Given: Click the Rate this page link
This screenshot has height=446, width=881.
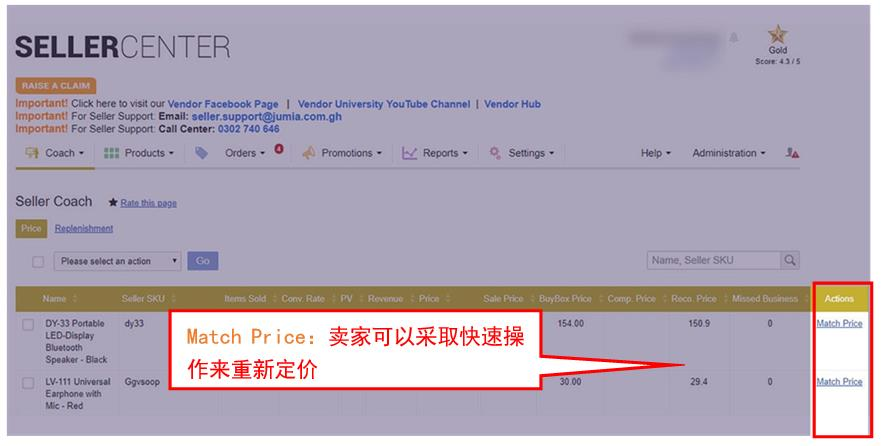Looking at the screenshot, I should (x=148, y=203).
